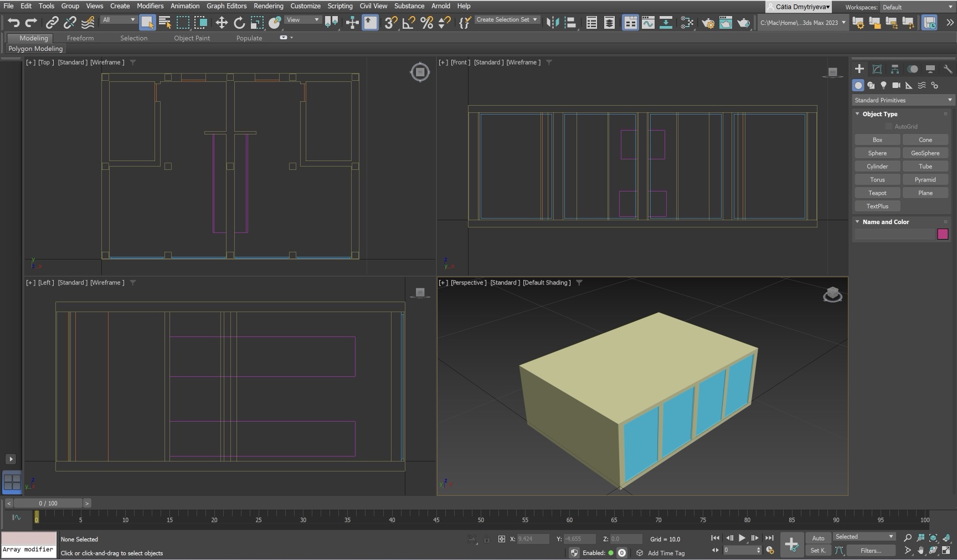
Task: Switch to the Modify panel tab icon
Action: pyautogui.click(x=877, y=69)
